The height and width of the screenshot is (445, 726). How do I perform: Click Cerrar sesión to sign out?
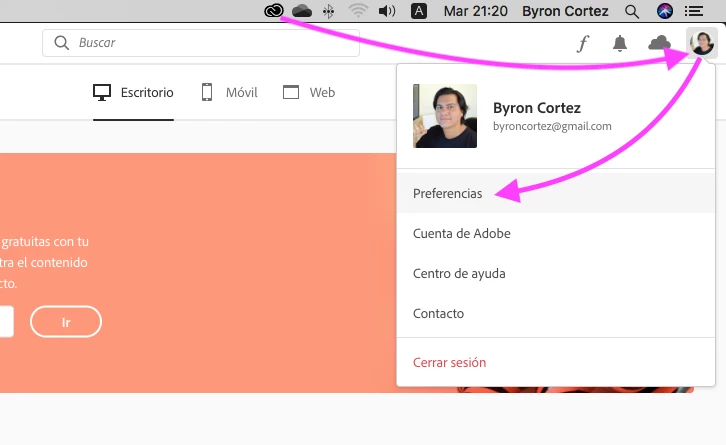coord(556,362)
